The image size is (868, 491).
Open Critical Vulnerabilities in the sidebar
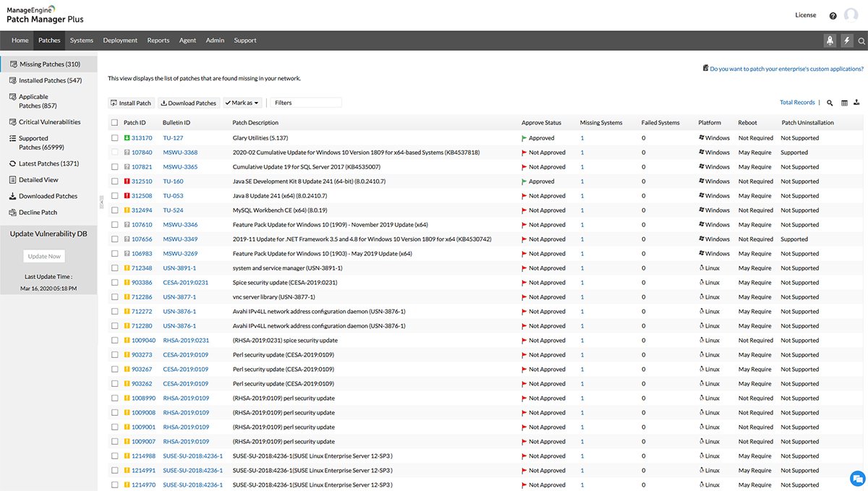[x=49, y=122]
